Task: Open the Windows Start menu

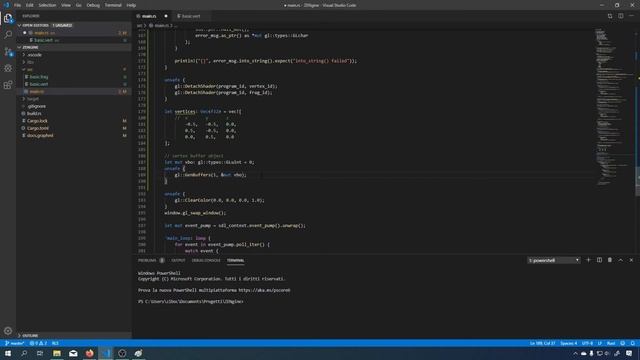Action: pyautogui.click(x=8, y=353)
